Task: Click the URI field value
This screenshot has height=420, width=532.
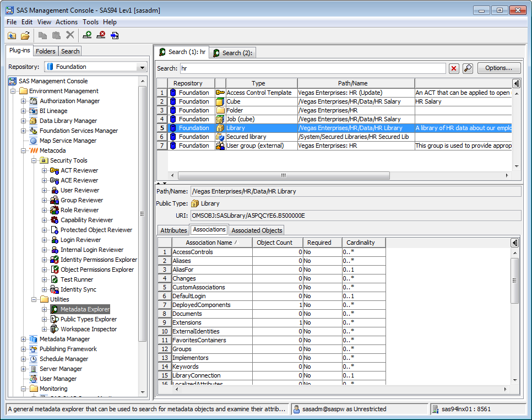Action: (356, 216)
